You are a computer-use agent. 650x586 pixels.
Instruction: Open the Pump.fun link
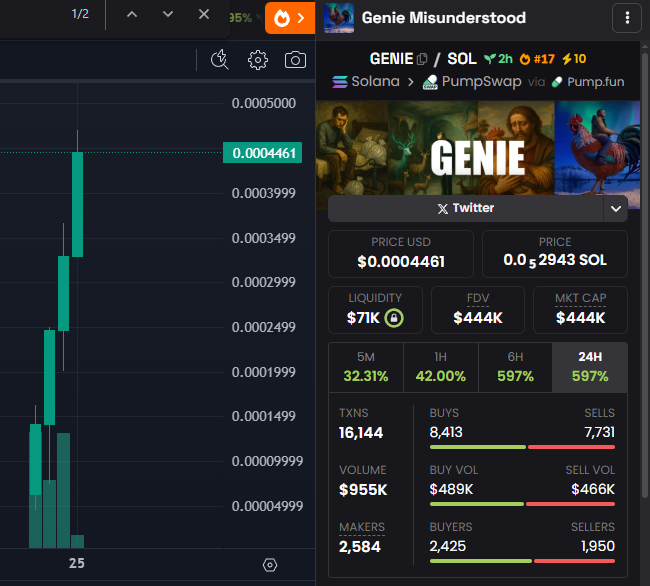tap(588, 82)
